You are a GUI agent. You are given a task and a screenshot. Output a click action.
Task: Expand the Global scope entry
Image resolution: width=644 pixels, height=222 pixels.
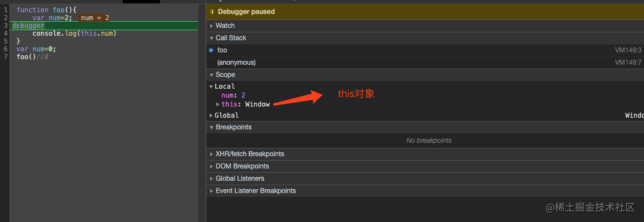211,115
